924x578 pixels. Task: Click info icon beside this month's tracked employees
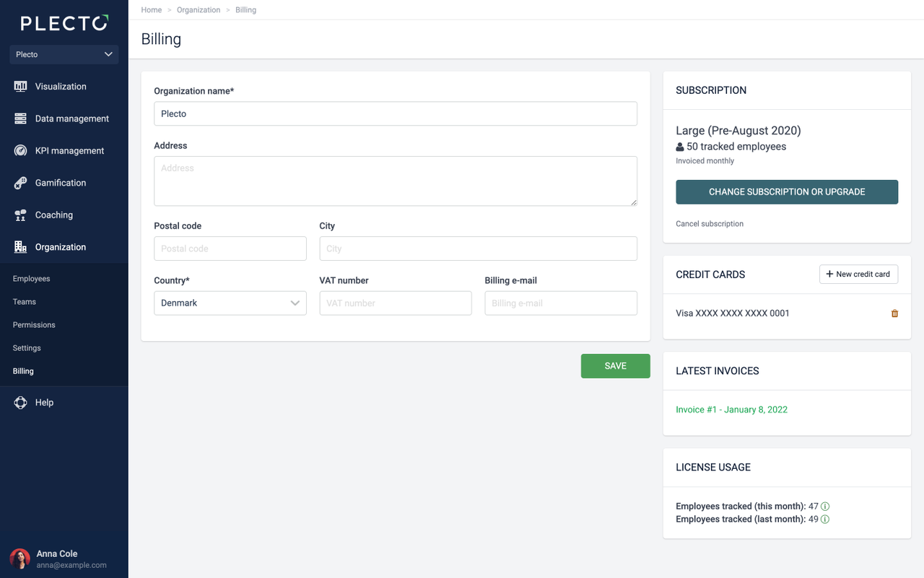(825, 506)
